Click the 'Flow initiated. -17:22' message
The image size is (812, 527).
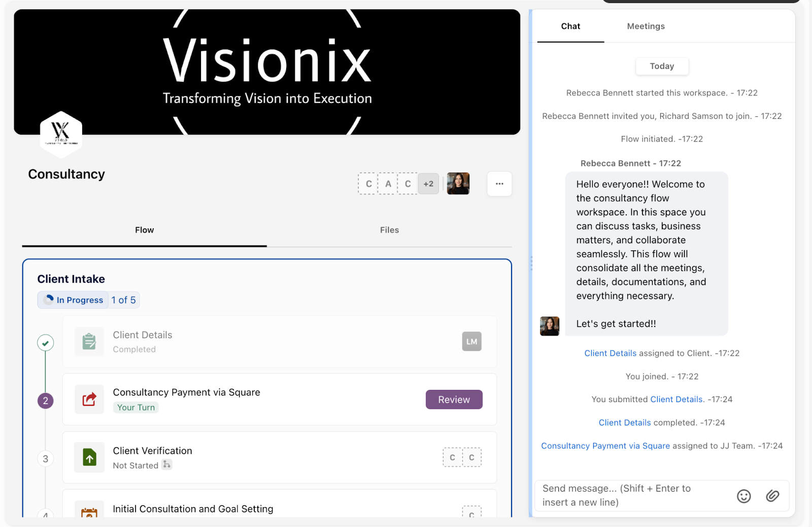point(662,139)
